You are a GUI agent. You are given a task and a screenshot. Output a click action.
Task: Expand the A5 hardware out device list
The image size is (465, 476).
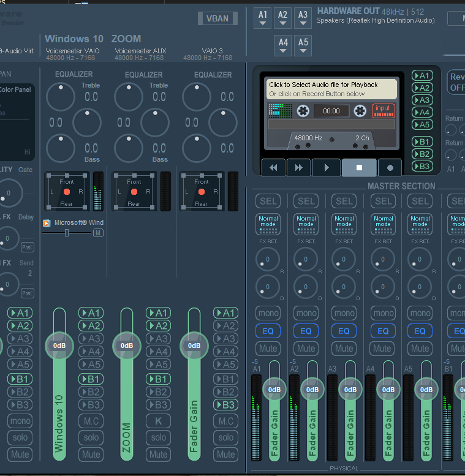[x=303, y=46]
